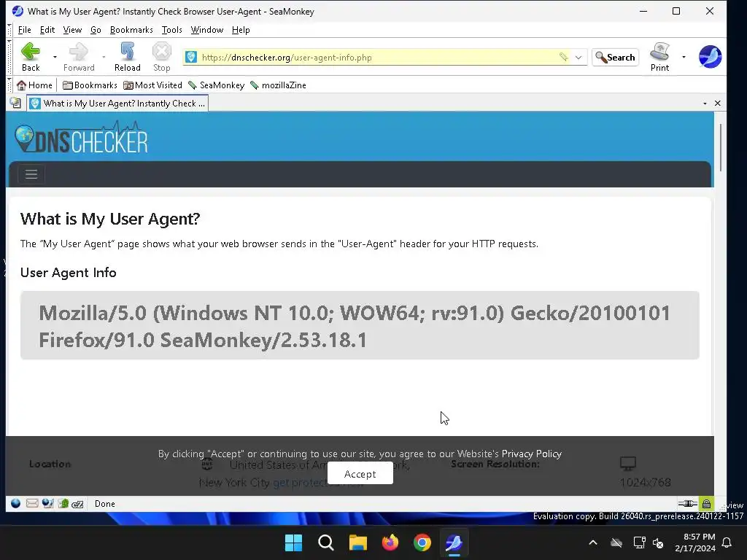Screen dimensions: 747x560
Task: Accept the cookie consent banner
Action: [x=360, y=474]
